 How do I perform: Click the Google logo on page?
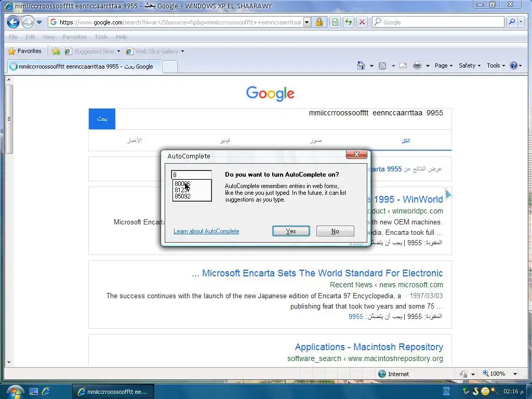pos(270,94)
